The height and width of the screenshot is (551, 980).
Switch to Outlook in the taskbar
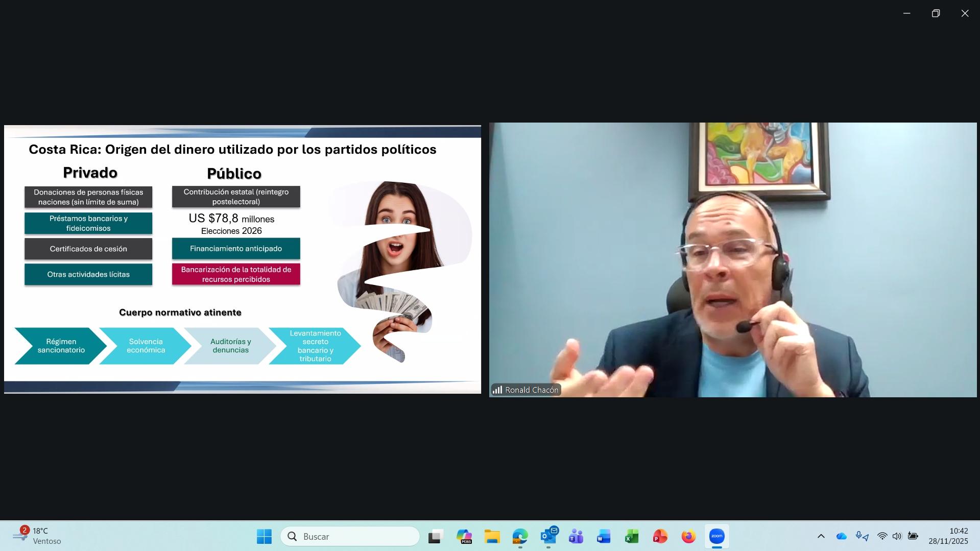[548, 536]
